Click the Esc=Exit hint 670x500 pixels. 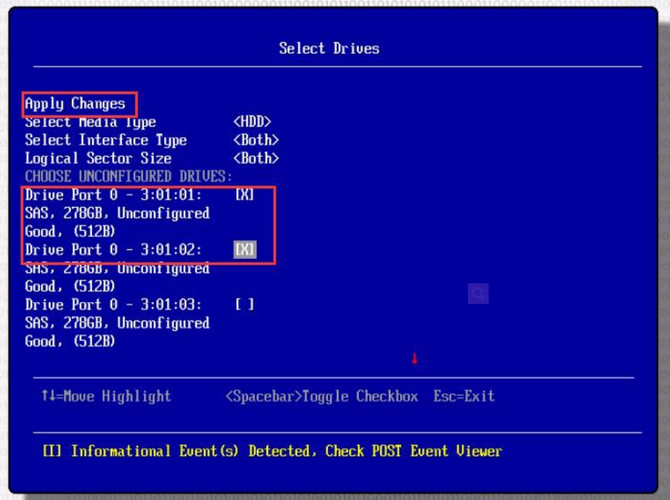pos(464,396)
